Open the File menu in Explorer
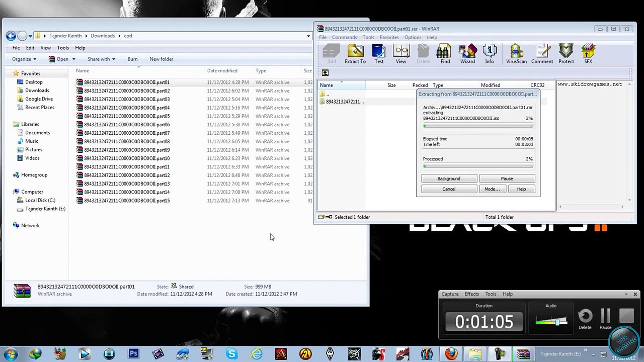Screen dimensions: 644x362 point(16,48)
